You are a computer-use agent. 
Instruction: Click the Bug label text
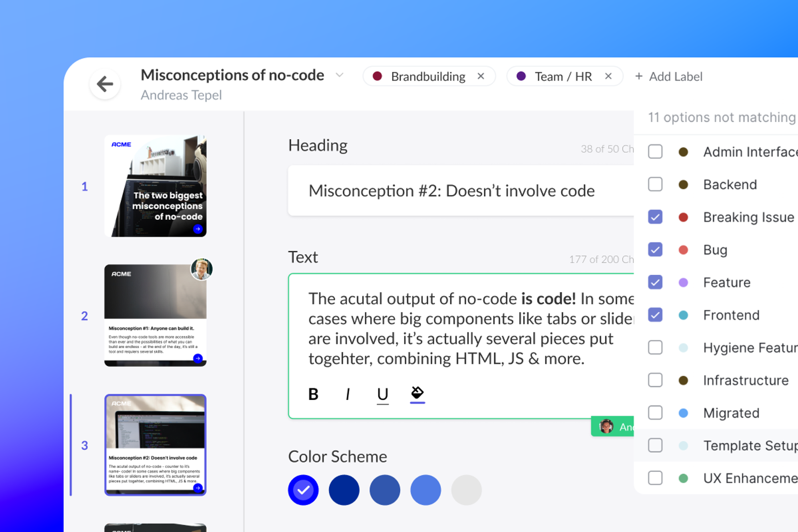click(715, 250)
